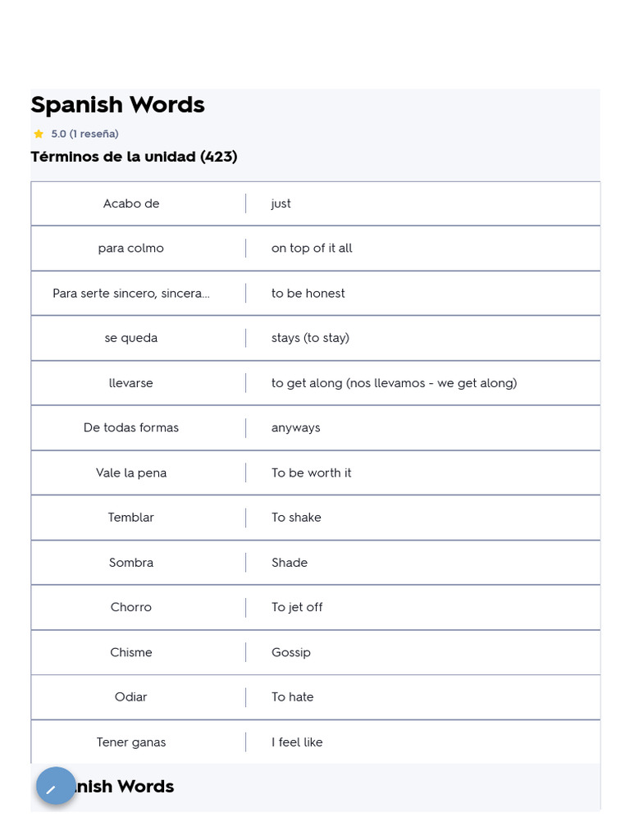Click the definition To shake
The image size is (630, 840).
[296, 518]
